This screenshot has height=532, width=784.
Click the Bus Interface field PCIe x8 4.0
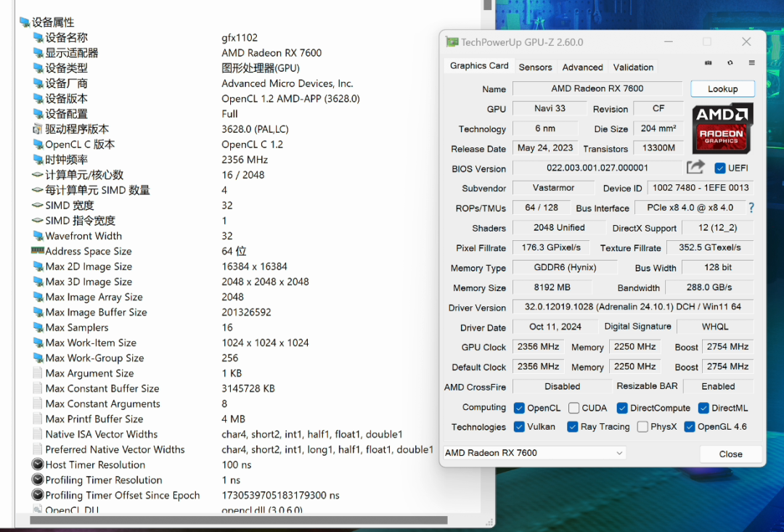click(690, 208)
